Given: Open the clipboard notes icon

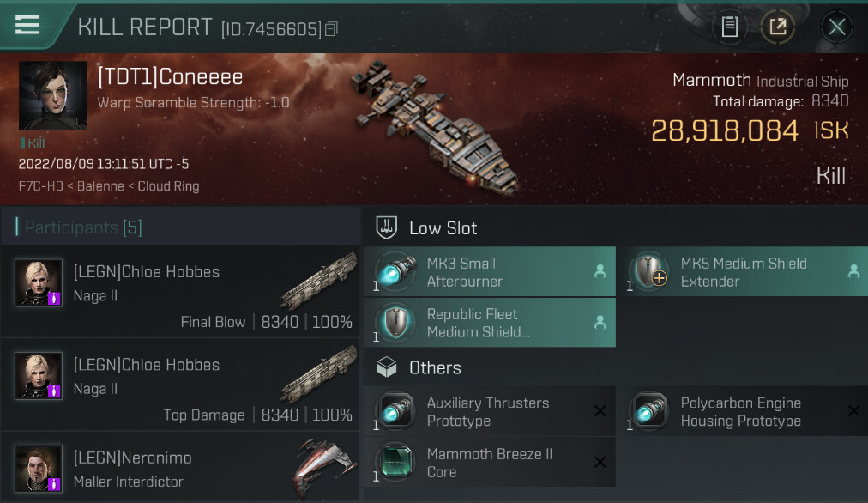Looking at the screenshot, I should (x=730, y=27).
